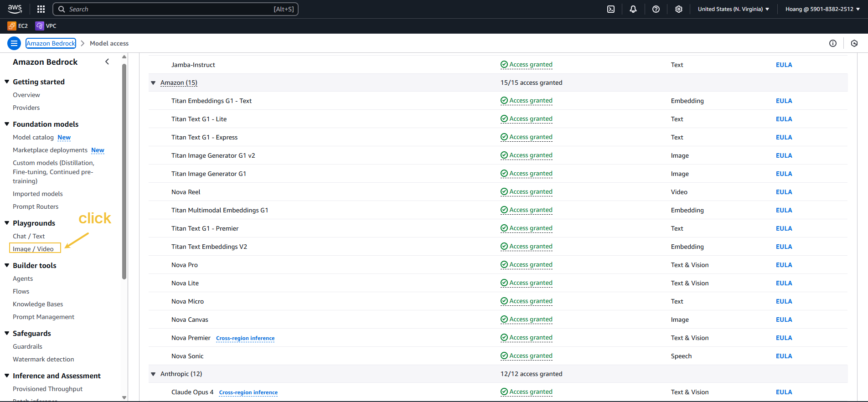The image size is (868, 402).
Task: Open Agents in the sidebar
Action: [x=23, y=278]
